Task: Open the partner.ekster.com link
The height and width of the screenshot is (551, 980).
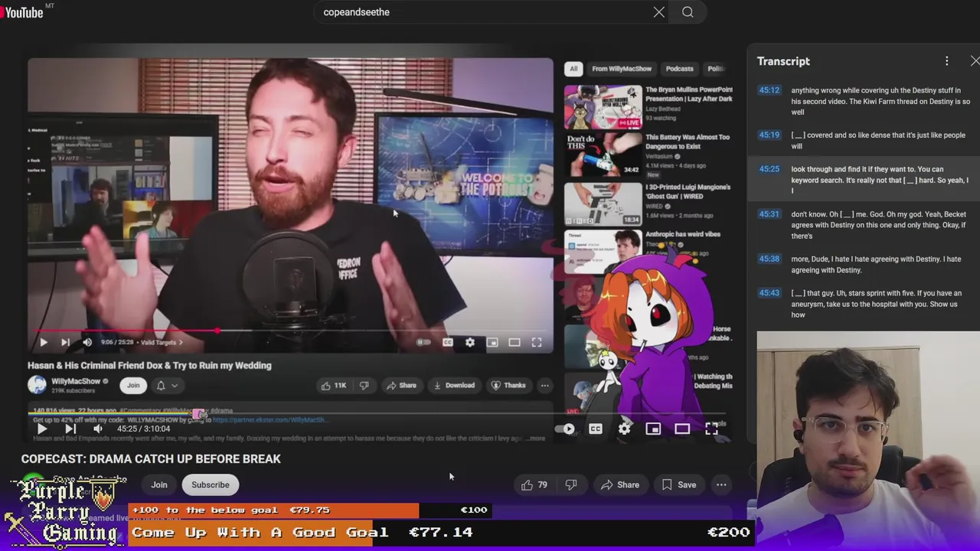Action: click(269, 419)
